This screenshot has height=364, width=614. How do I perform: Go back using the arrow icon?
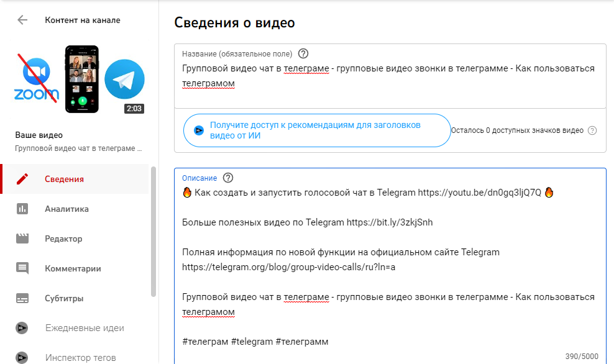22,20
